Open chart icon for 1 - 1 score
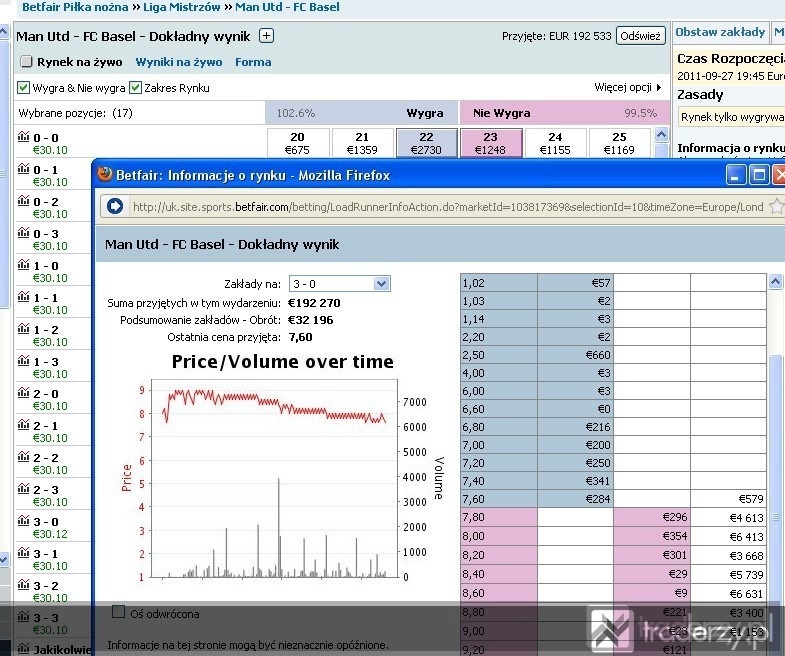Image resolution: width=785 pixels, height=656 pixels. click(24, 297)
